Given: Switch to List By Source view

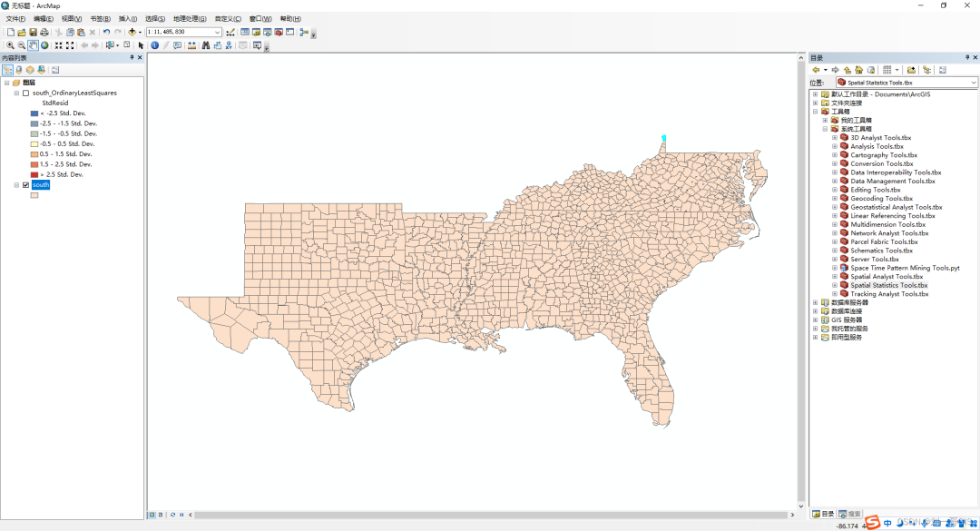Looking at the screenshot, I should coord(19,70).
